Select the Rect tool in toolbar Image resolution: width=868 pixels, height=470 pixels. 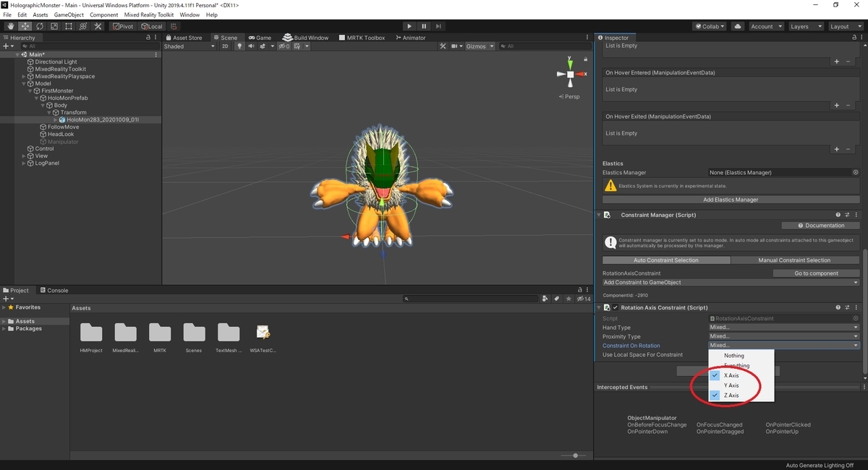68,26
